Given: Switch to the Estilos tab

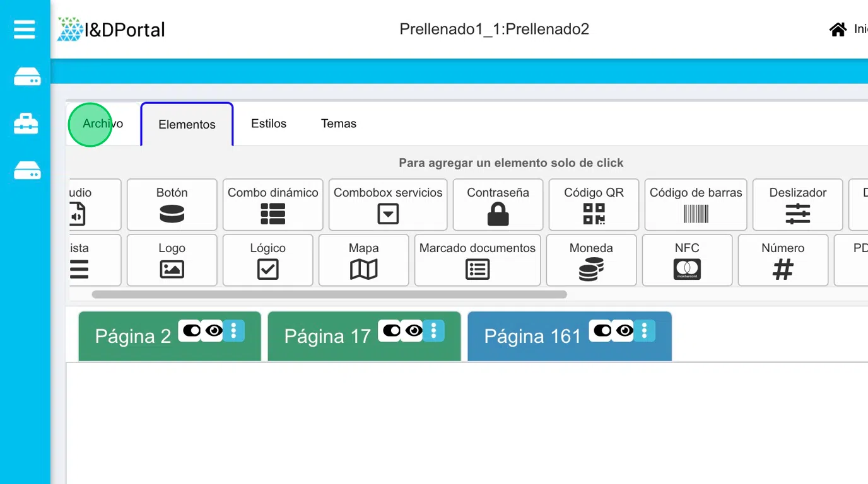Looking at the screenshot, I should point(269,124).
